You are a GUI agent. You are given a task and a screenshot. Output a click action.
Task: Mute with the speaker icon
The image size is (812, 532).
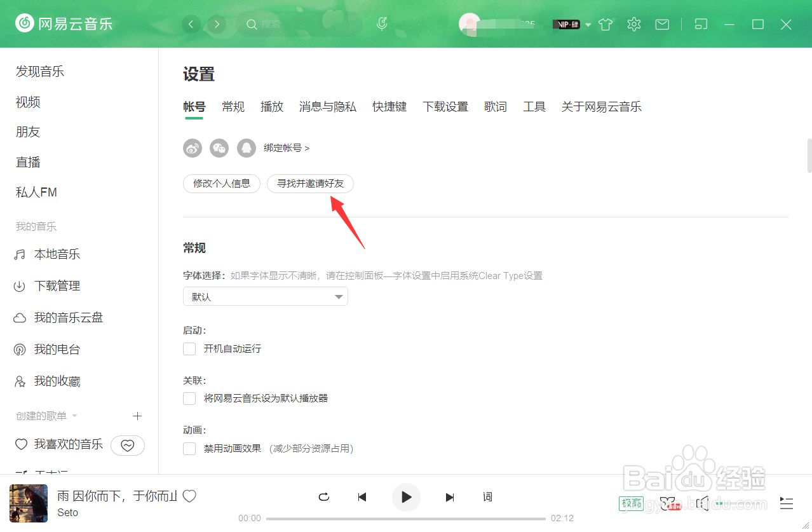(x=702, y=504)
